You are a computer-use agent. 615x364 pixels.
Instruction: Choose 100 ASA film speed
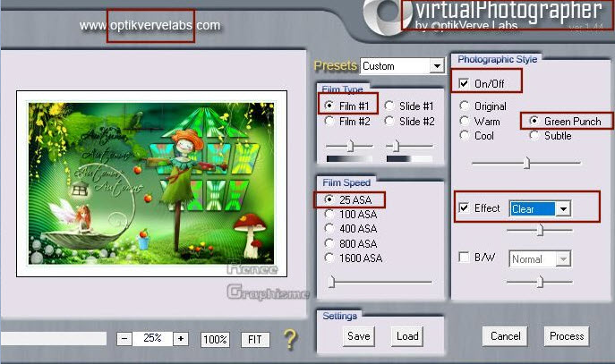(329, 214)
